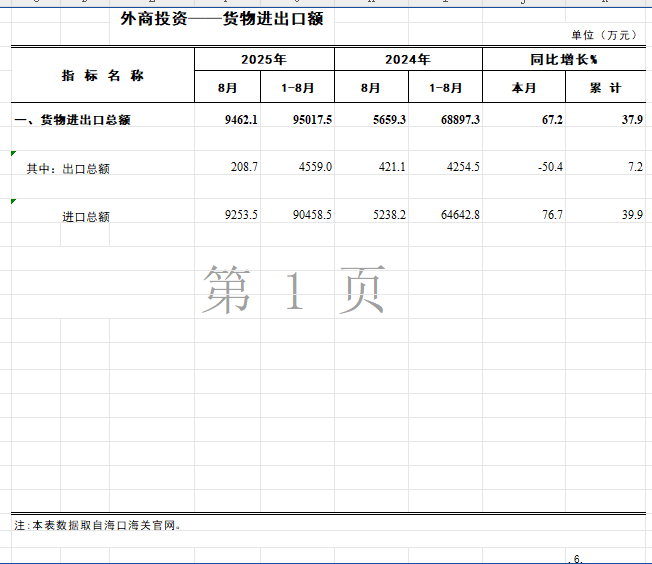Click the 一、货物进出口总额 row label
This screenshot has width=652, height=564.
[x=74, y=120]
